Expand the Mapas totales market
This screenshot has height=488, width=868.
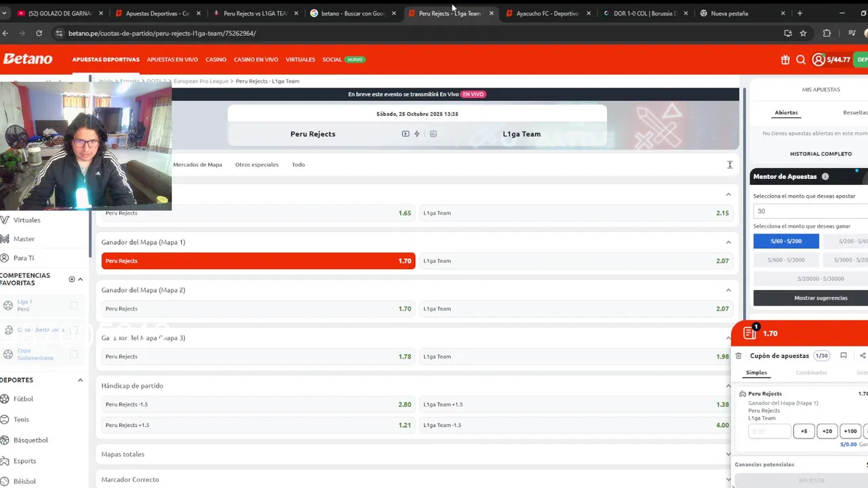tap(728, 454)
